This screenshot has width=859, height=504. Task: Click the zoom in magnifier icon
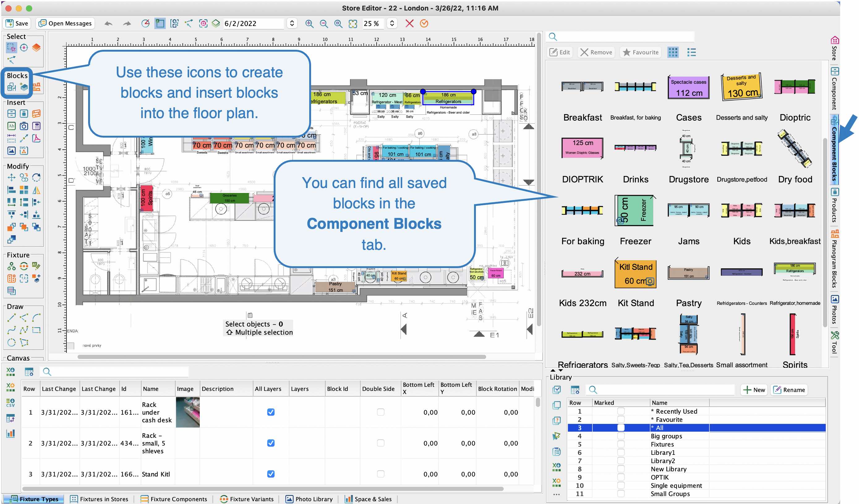pos(309,23)
